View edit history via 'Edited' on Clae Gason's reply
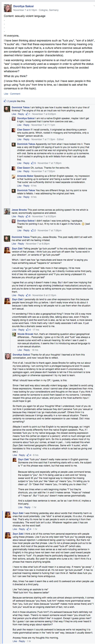This screenshot has height=644, width=95. 60,139
